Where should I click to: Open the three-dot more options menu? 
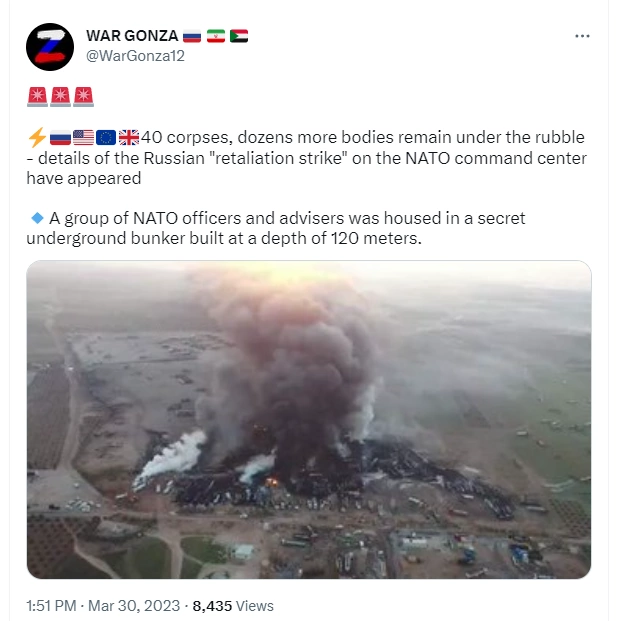[x=582, y=36]
